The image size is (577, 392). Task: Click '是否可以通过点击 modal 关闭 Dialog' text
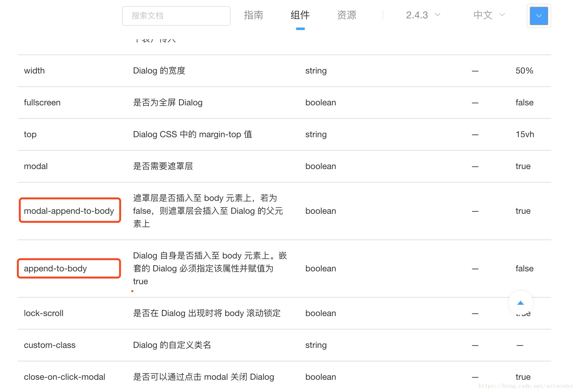[x=204, y=377]
